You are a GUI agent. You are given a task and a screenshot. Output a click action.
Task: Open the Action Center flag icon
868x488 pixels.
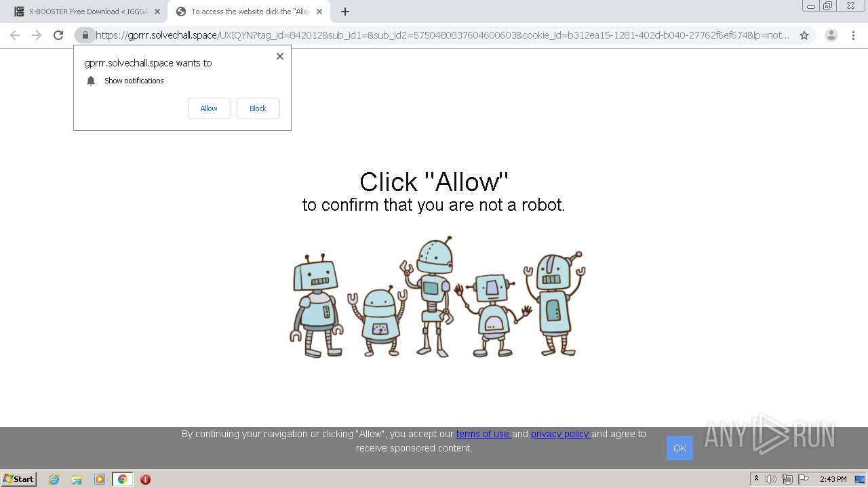(x=804, y=479)
